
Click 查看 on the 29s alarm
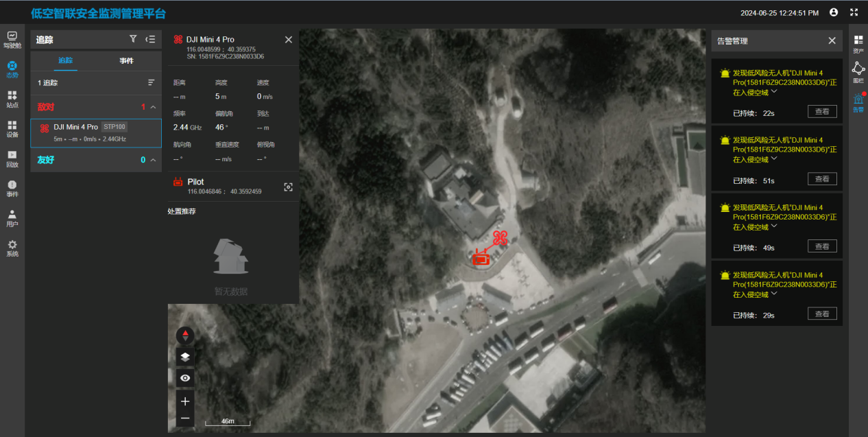[x=822, y=314]
